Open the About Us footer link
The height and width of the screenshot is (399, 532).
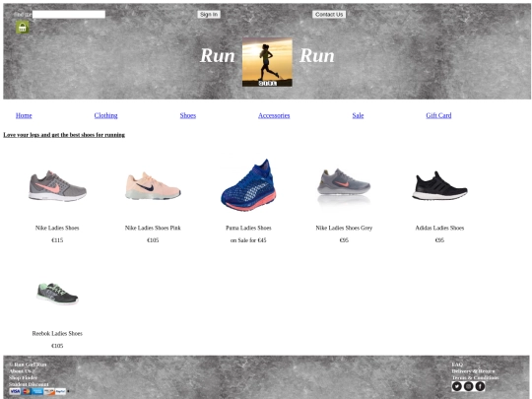coord(20,371)
